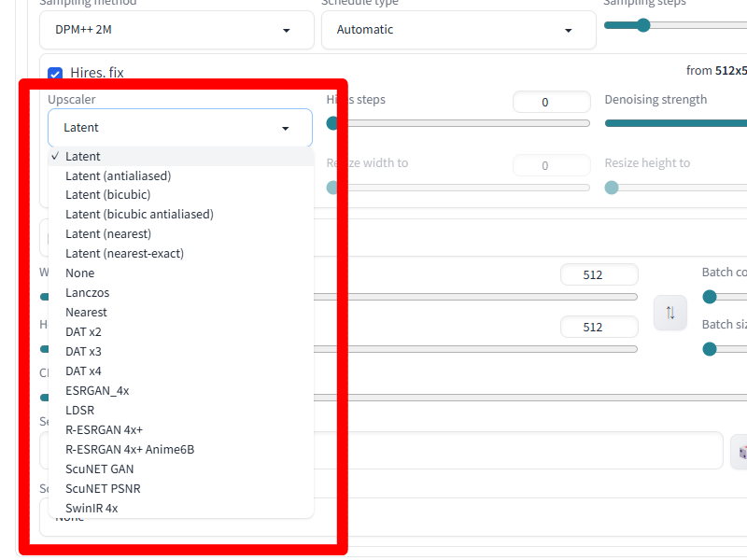The height and width of the screenshot is (560, 747).
Task: Click the first 512 width value input field
Action: pos(599,274)
